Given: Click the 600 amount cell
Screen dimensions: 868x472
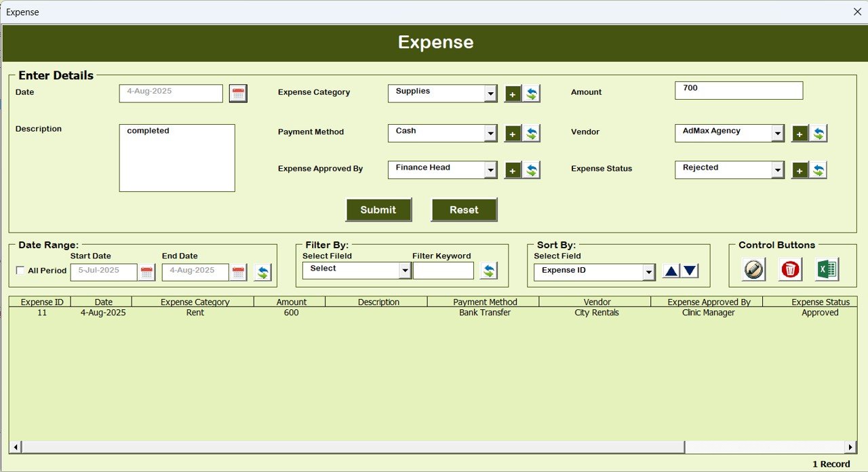Looking at the screenshot, I should [x=291, y=313].
